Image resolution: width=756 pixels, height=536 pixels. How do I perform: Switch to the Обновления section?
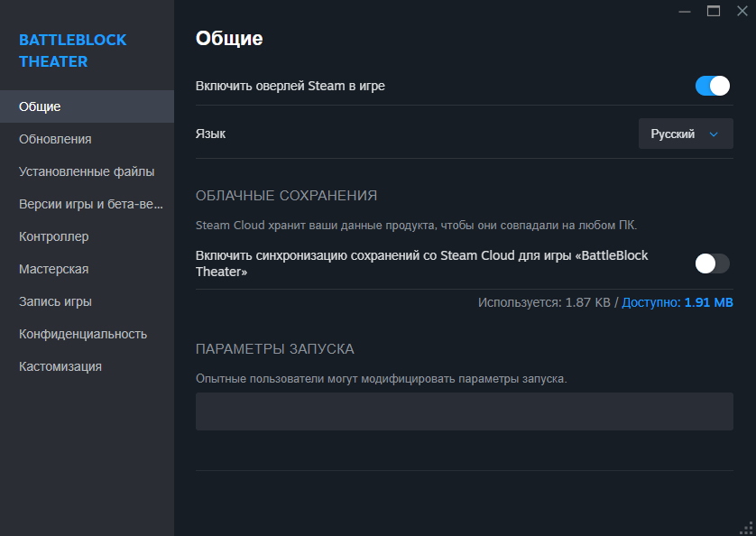(x=87, y=139)
